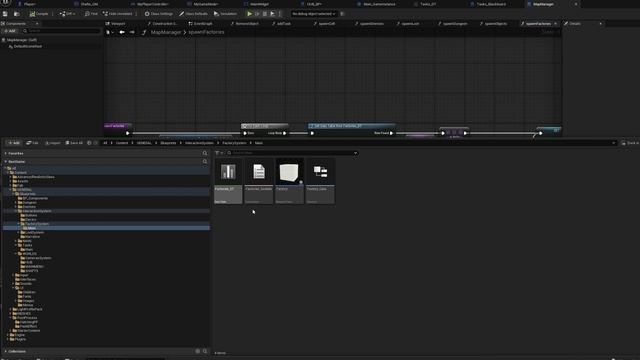Screen dimensions: 640x360
Task: Collapse the FactorySystem folder
Action: pos(19,224)
